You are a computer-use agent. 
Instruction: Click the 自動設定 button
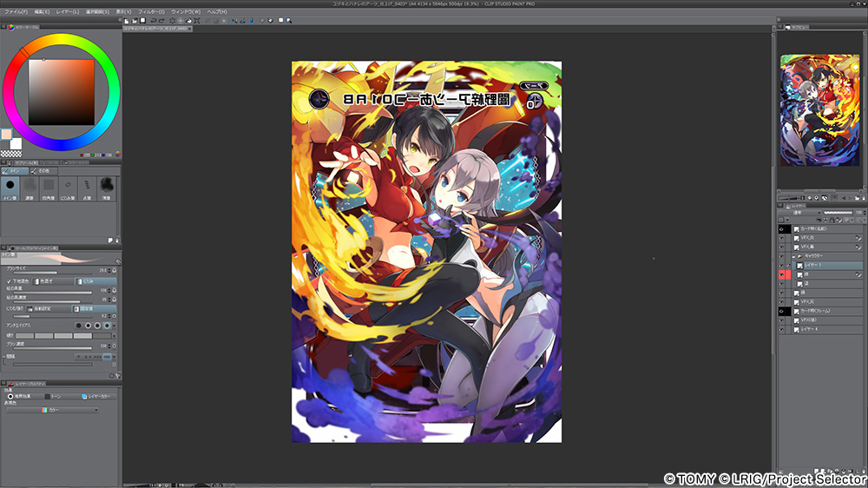coord(48,308)
